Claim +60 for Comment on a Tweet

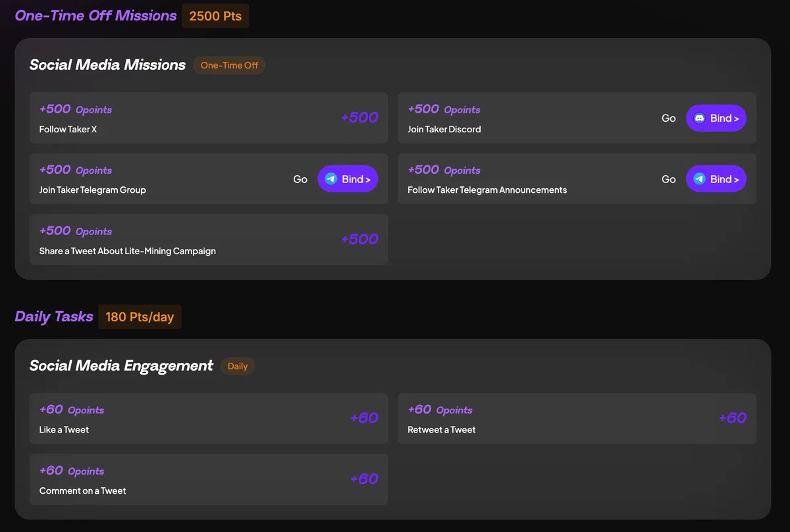click(364, 479)
